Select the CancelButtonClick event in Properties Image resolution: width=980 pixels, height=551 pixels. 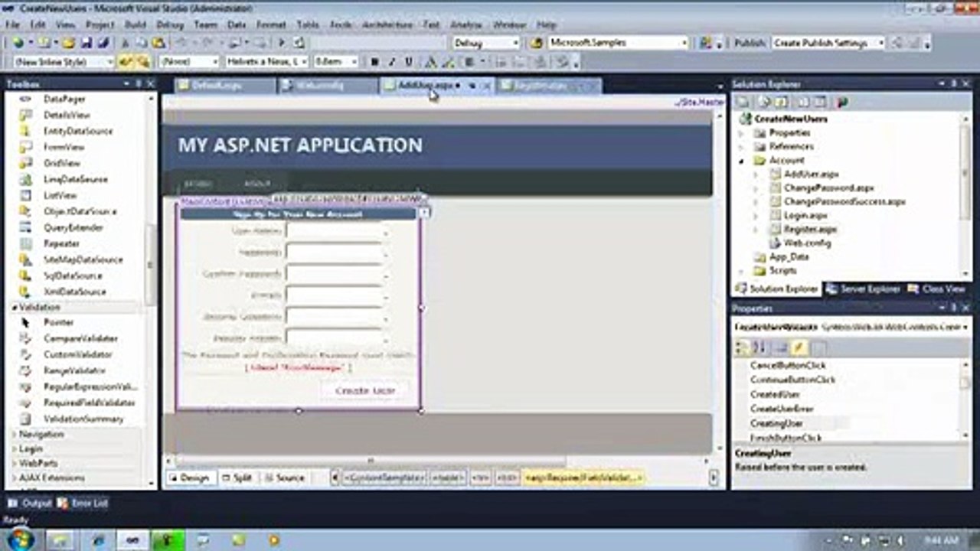788,365
